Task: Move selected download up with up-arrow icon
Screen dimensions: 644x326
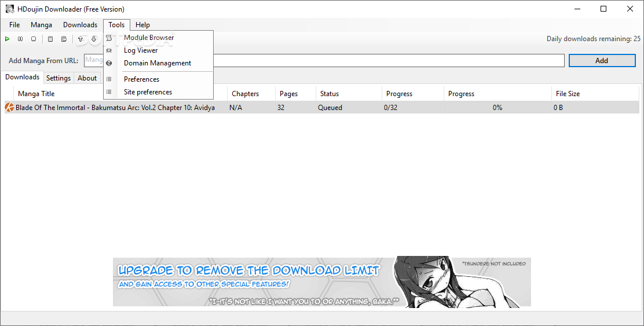Action: tap(80, 39)
